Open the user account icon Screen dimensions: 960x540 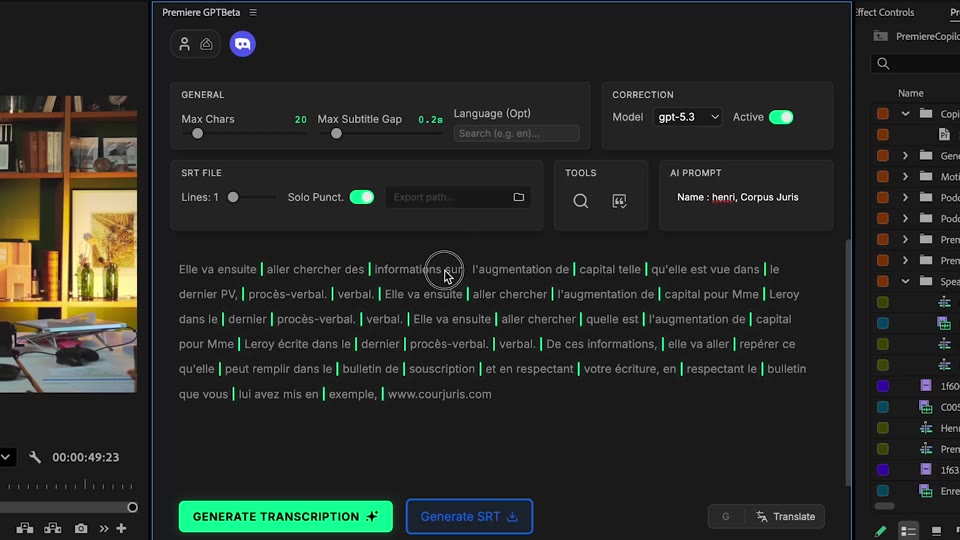184,44
